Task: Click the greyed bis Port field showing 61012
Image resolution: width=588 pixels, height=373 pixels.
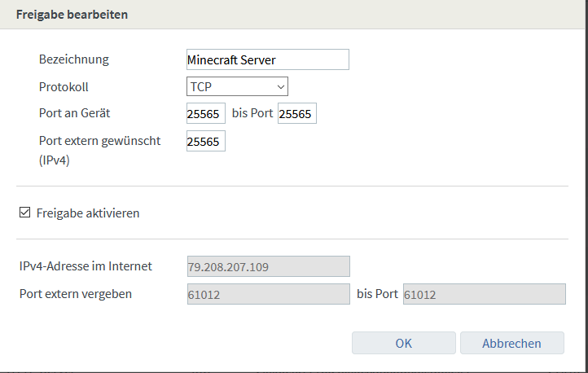Action: [484, 294]
